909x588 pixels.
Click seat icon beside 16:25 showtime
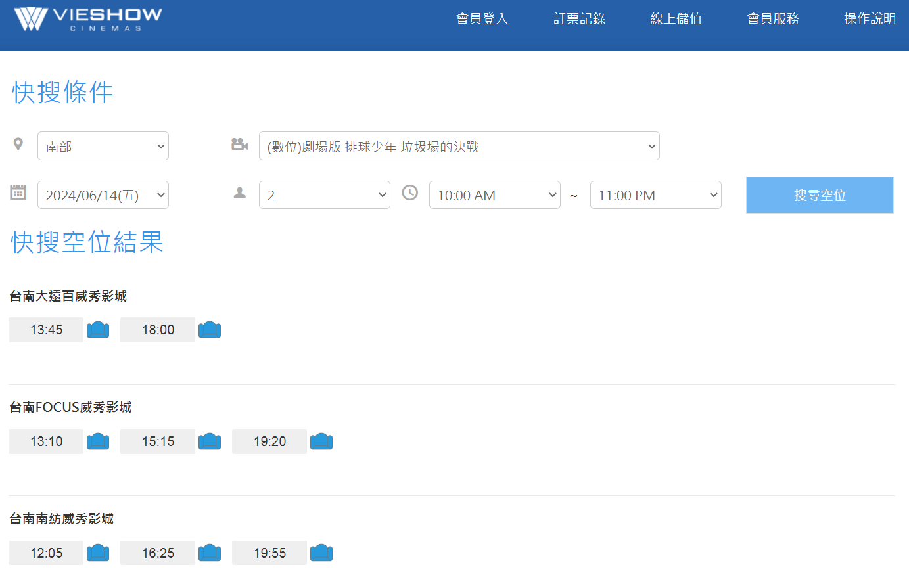click(x=210, y=553)
